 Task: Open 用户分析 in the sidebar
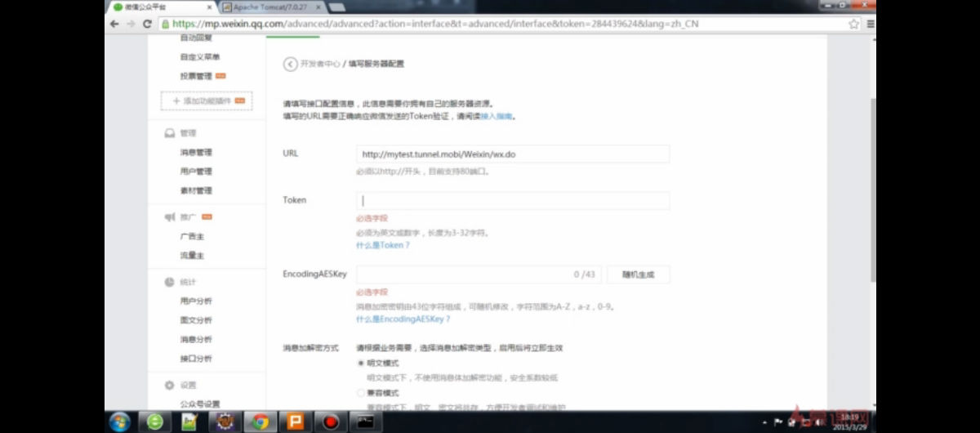(196, 301)
